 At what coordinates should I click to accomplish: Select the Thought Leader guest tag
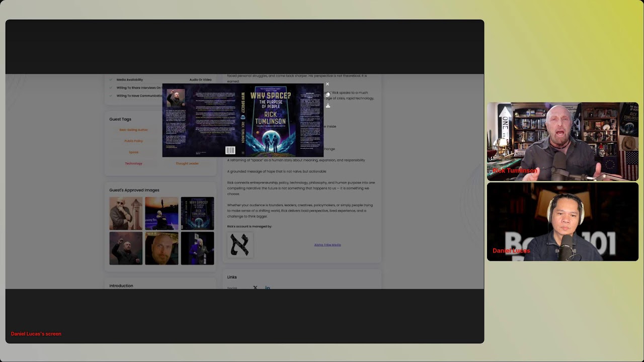[x=187, y=163]
